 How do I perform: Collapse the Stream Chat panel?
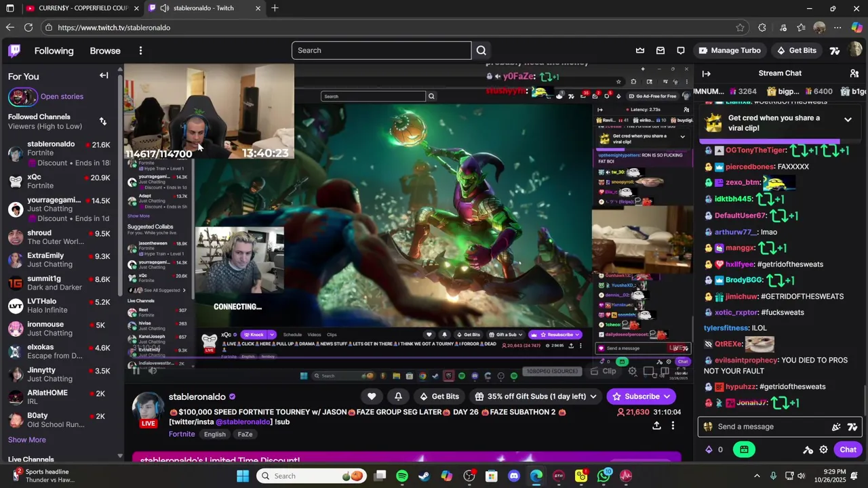[x=707, y=73]
